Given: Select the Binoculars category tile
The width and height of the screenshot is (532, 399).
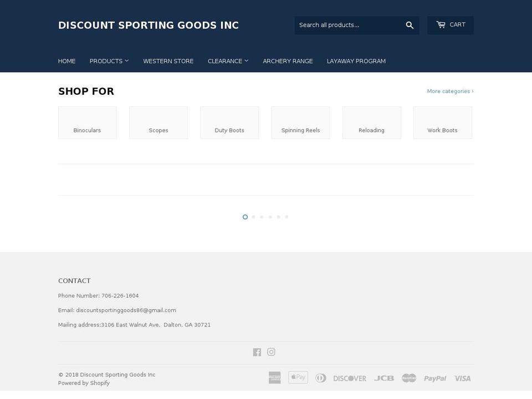Looking at the screenshot, I should coord(87,122).
